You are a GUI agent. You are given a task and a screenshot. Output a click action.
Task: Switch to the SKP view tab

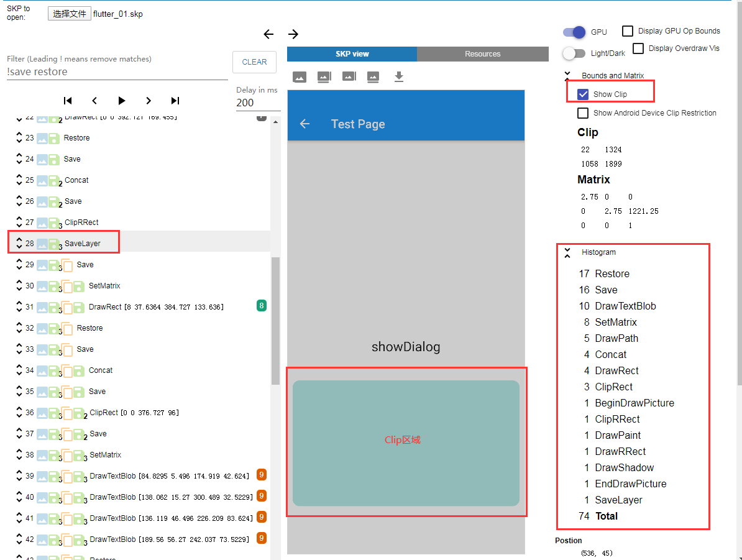pos(352,54)
